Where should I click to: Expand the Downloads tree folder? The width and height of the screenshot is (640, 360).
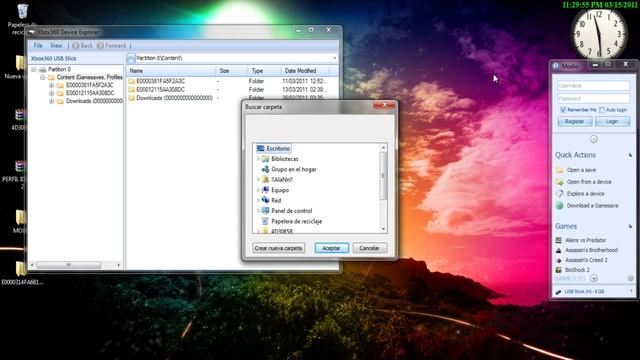51,101
